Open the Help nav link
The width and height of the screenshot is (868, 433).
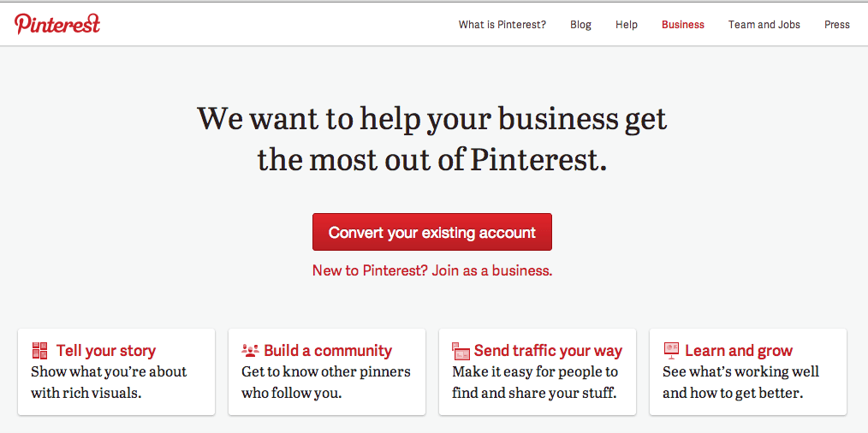click(626, 24)
